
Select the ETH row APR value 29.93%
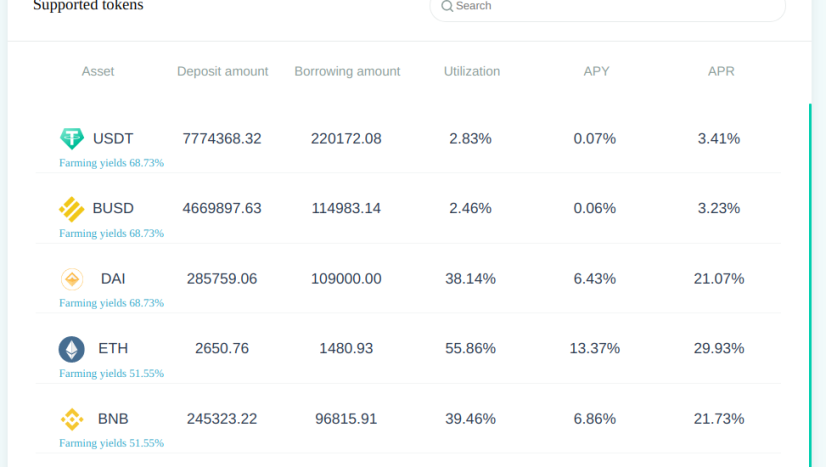[719, 349]
